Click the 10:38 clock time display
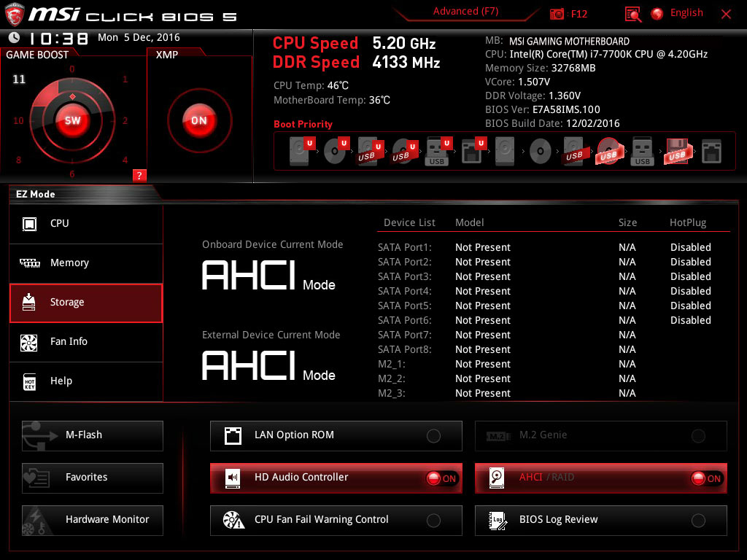 [58, 38]
